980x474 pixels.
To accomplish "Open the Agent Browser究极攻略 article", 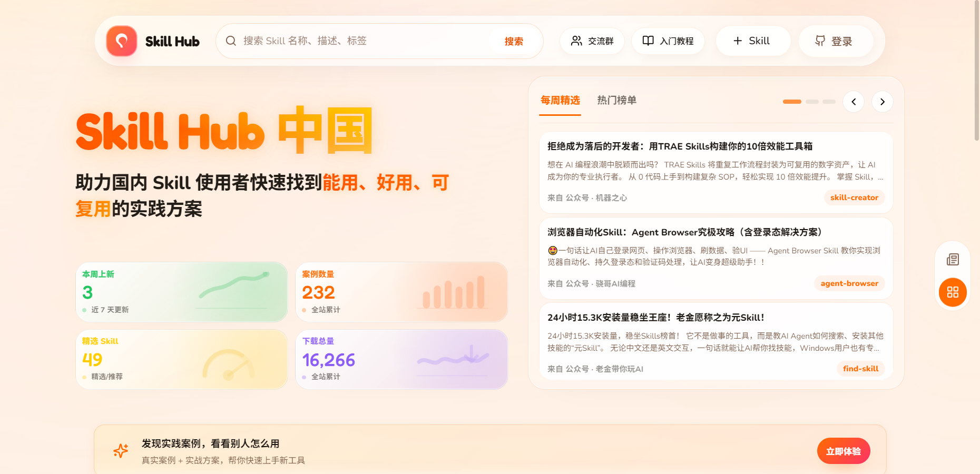I will (x=716, y=258).
